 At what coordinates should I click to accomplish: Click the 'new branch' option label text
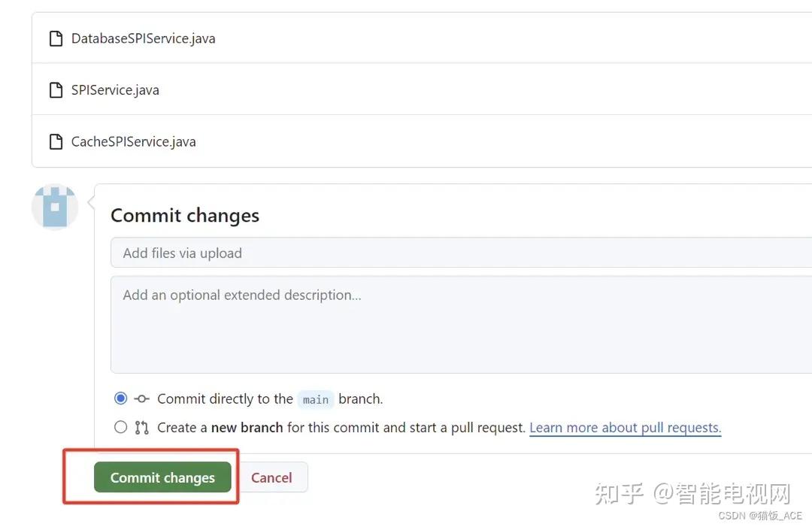point(247,428)
